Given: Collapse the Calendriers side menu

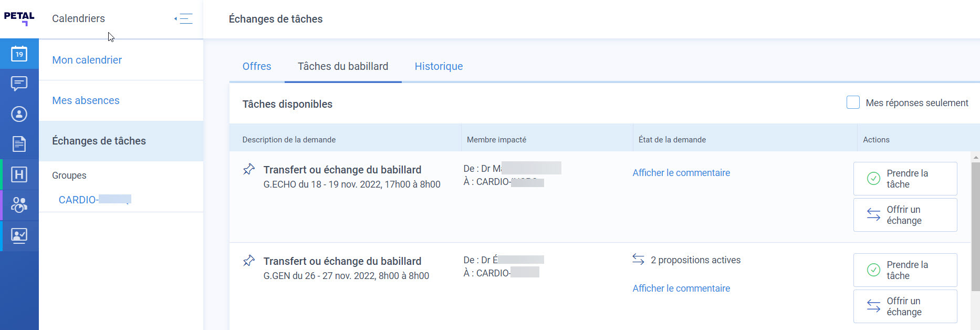Looking at the screenshot, I should pos(184,19).
